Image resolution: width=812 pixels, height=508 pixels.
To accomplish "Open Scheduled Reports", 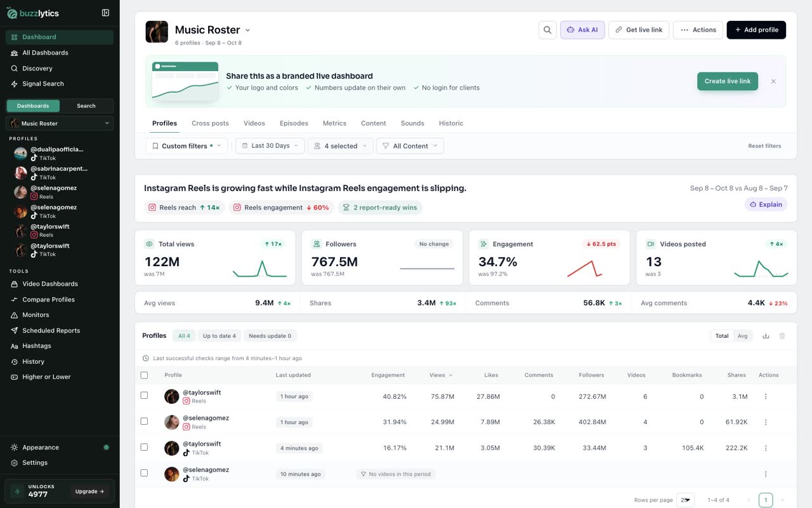I will coord(60,331).
